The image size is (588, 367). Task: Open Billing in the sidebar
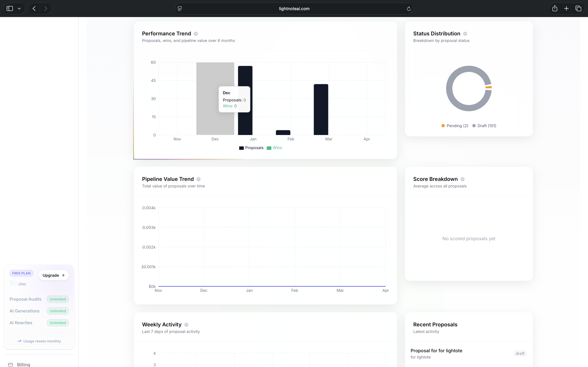click(x=23, y=364)
